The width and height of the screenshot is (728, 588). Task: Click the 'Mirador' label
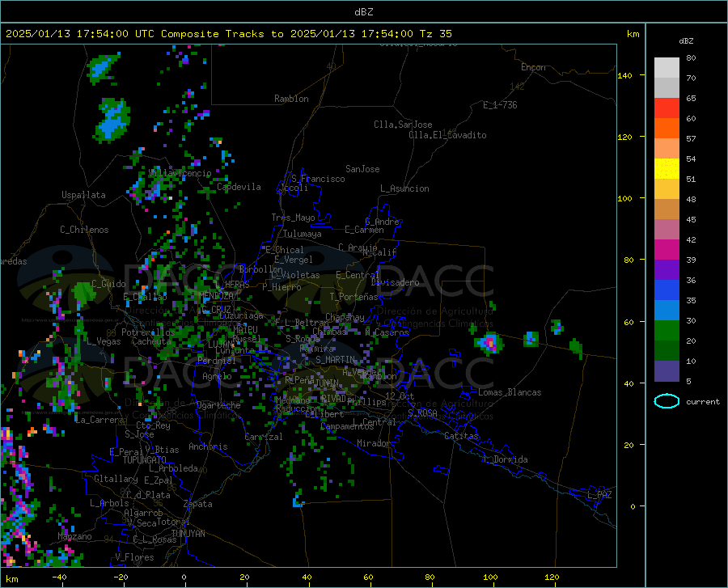[x=373, y=443]
